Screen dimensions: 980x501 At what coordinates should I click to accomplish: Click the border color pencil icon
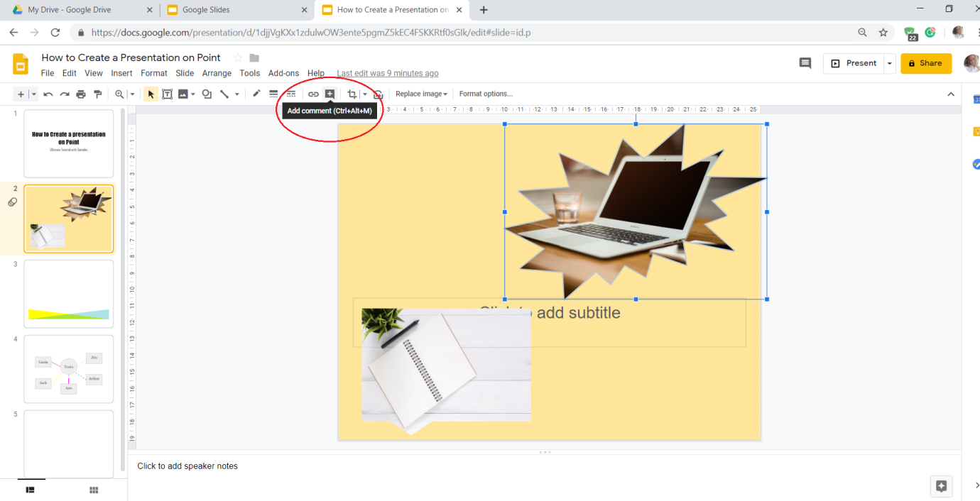click(256, 94)
